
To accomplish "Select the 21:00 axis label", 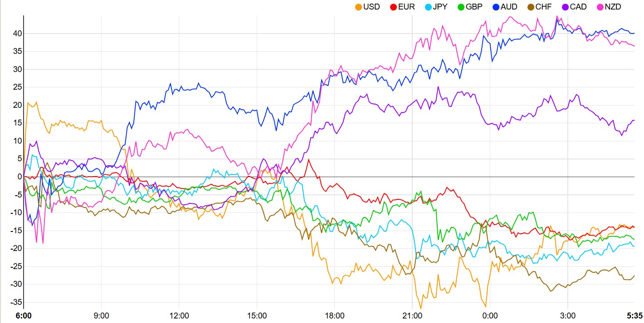I will point(412,316).
